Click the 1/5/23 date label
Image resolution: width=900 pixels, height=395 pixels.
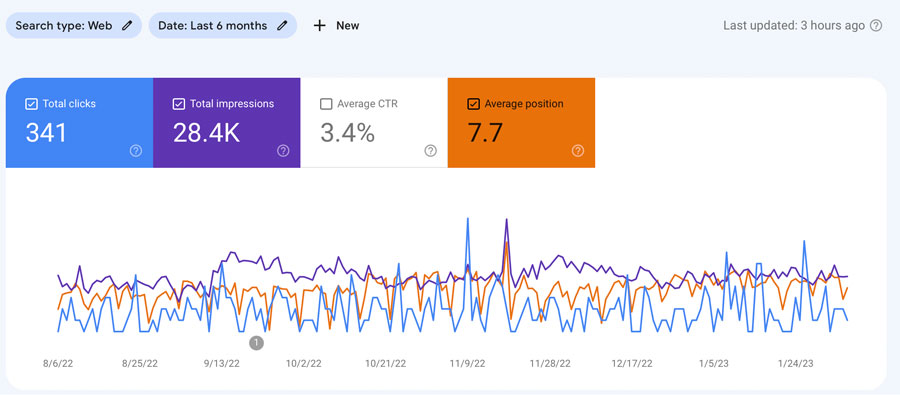(x=713, y=363)
